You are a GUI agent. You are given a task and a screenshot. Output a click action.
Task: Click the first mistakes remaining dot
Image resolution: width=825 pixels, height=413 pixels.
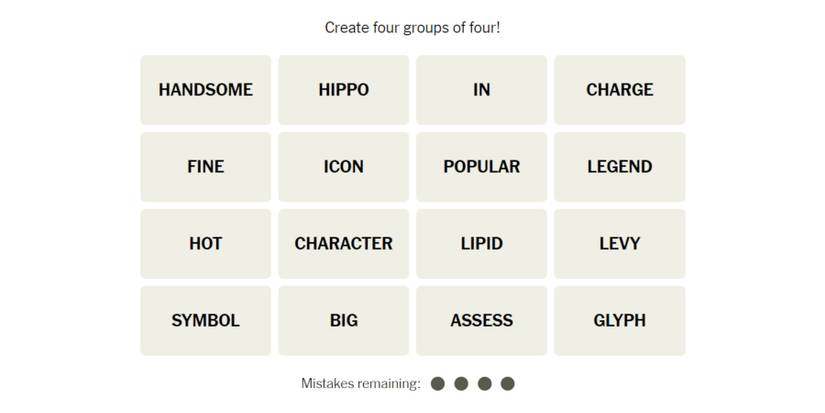[x=437, y=384]
